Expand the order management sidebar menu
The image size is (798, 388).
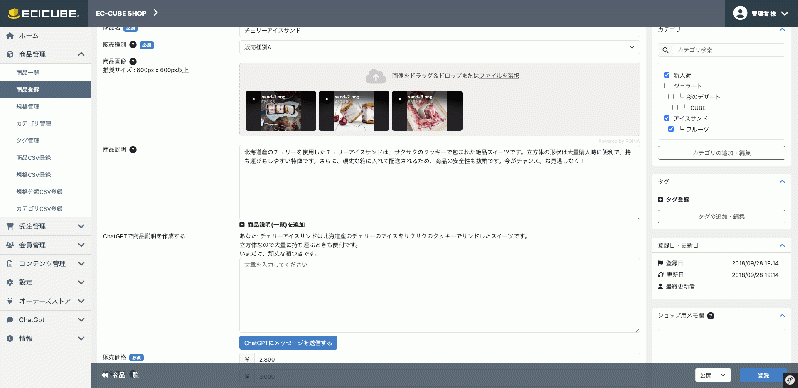pos(80,226)
